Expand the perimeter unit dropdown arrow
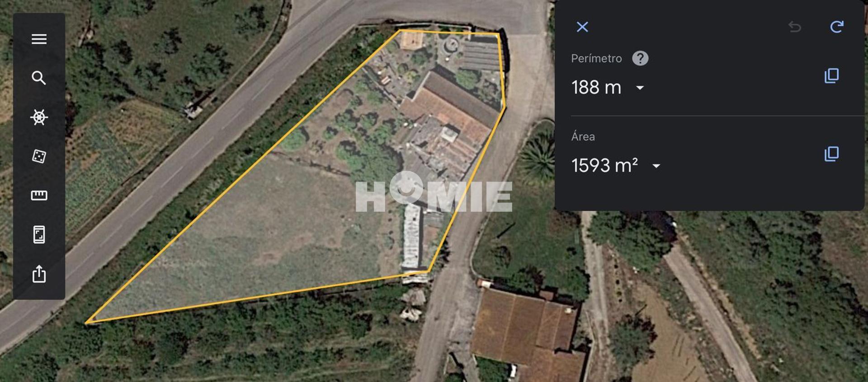 (640, 88)
